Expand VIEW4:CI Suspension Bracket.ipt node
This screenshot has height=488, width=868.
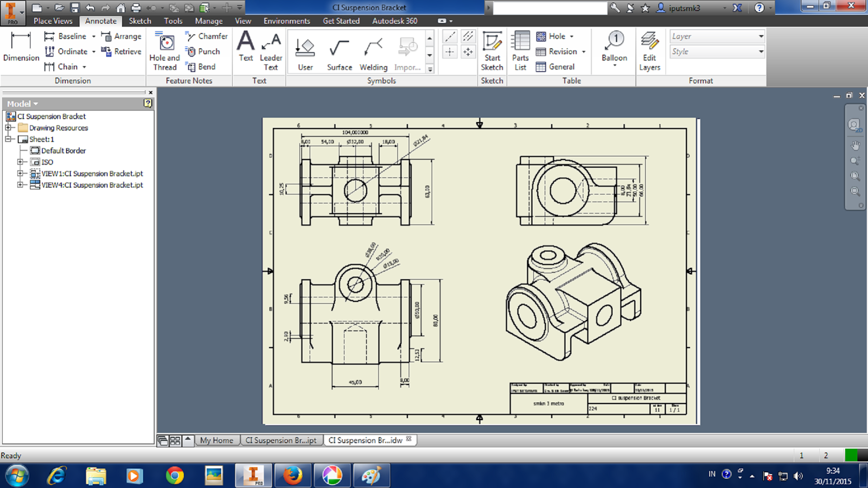(20, 185)
